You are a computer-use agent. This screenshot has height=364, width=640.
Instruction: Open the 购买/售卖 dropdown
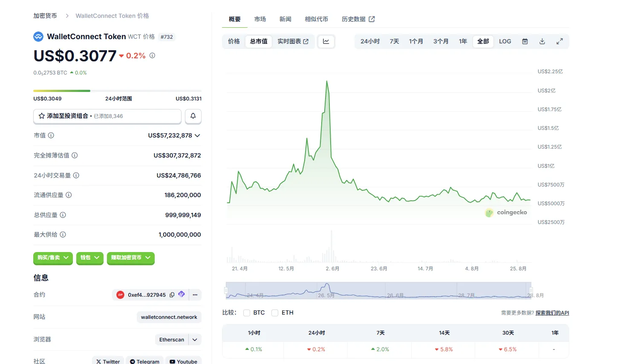tap(53, 258)
